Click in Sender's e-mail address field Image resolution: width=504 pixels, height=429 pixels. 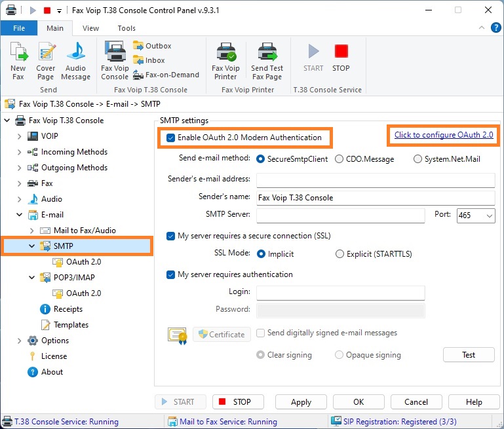tap(376, 181)
